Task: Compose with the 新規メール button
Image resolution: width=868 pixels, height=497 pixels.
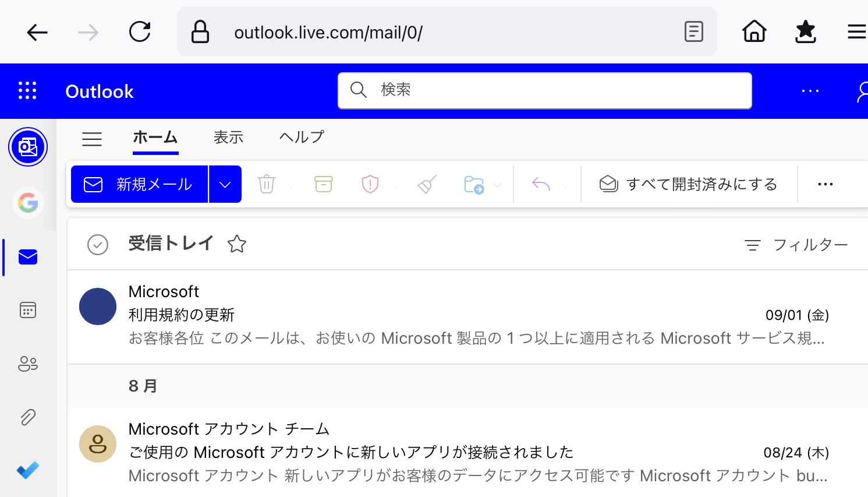Action: (x=139, y=184)
